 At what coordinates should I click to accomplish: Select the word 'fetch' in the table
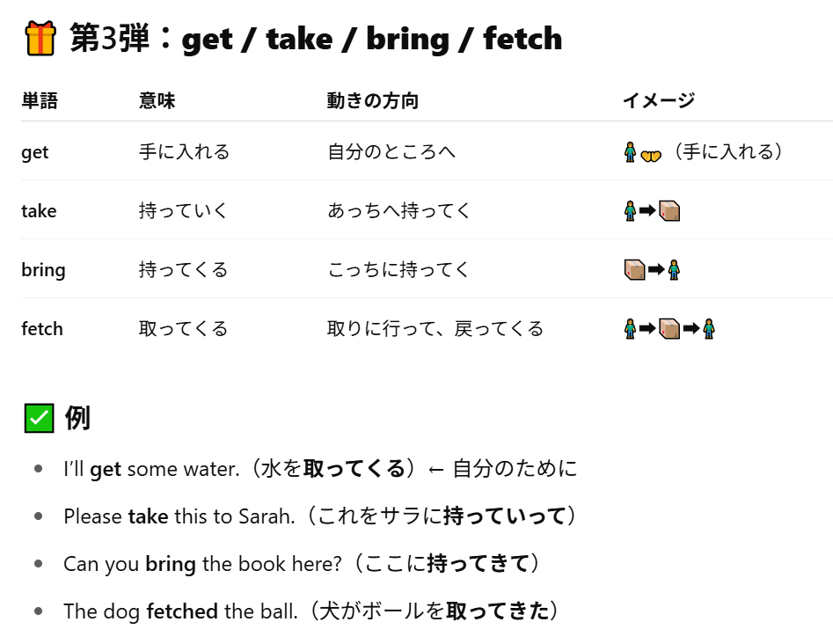pyautogui.click(x=42, y=329)
